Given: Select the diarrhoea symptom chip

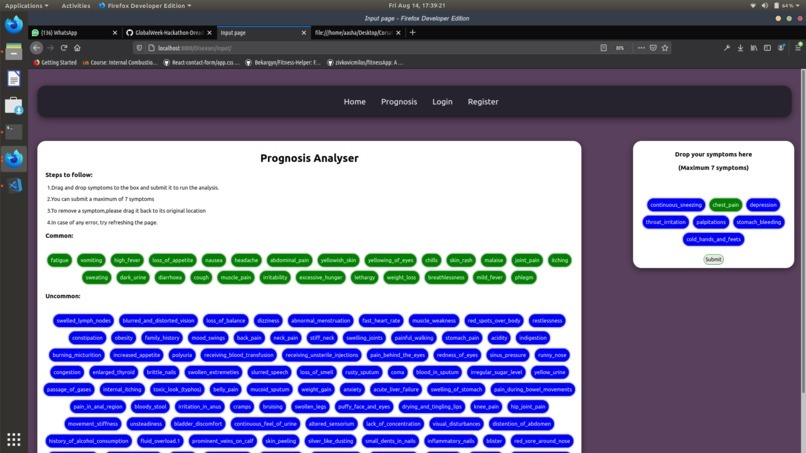Looking at the screenshot, I should (170, 278).
